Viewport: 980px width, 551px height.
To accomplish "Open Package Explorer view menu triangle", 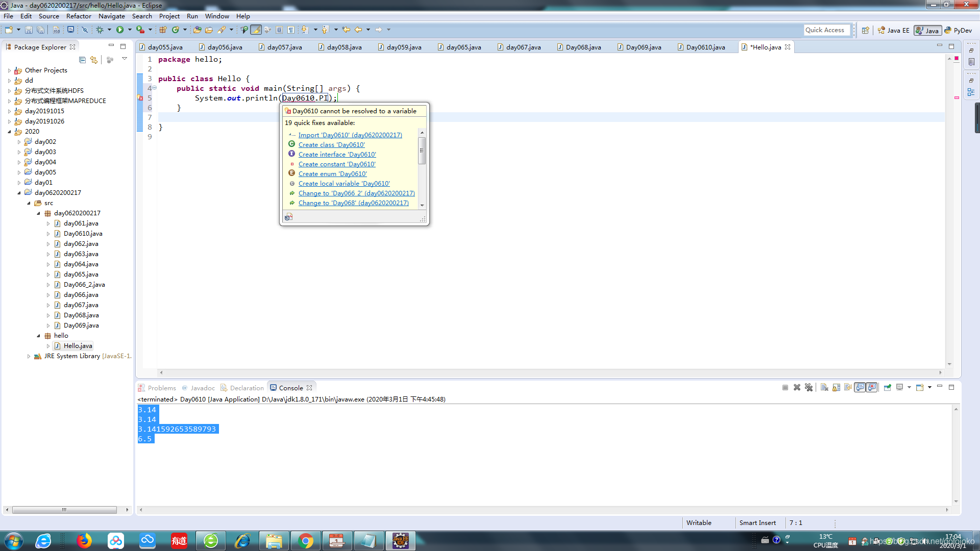I will pos(125,59).
